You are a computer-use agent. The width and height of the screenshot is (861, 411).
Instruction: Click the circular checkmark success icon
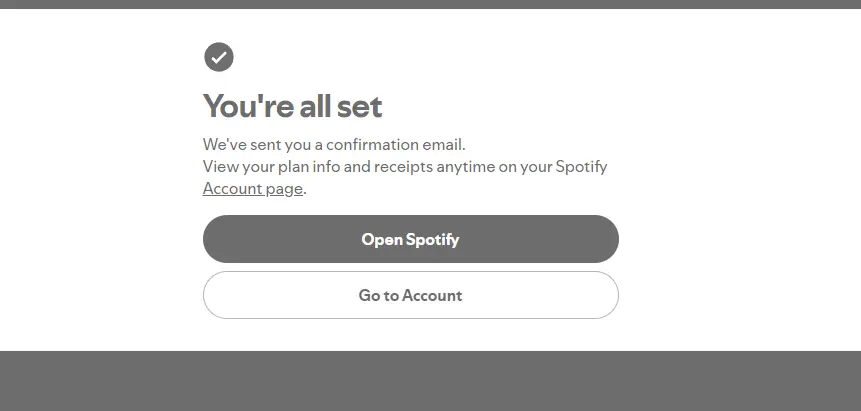tap(219, 57)
